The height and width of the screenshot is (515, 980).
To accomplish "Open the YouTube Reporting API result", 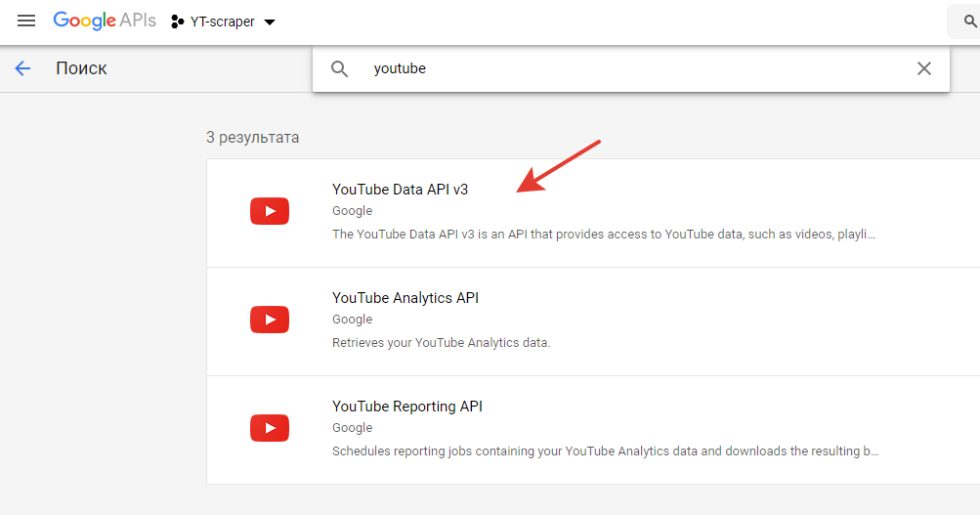I will pos(593,430).
